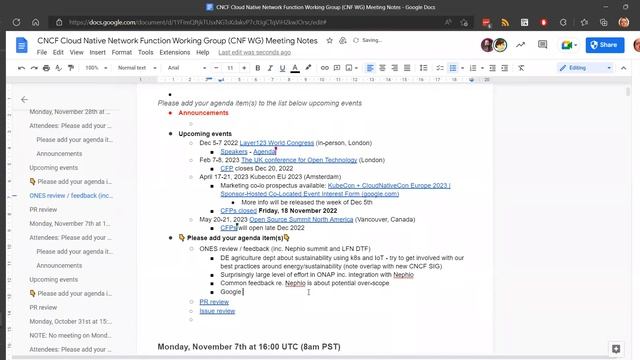Open Layer123 World Congress link
Image resolution: width=640 pixels, height=360 pixels.
click(277, 143)
